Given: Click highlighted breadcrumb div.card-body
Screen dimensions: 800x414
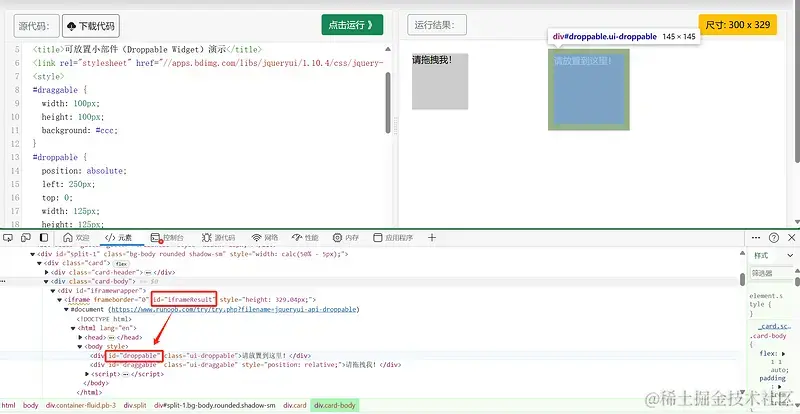Looking at the screenshot, I should point(335,405).
